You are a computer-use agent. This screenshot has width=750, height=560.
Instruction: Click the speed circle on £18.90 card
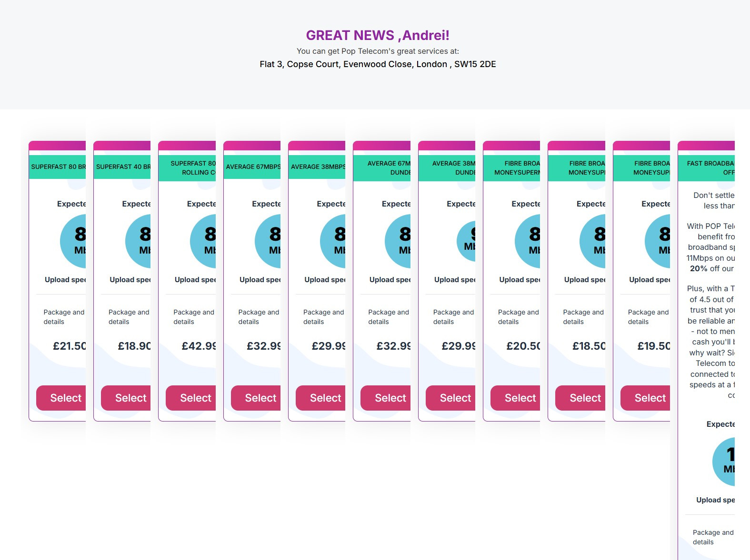click(139, 241)
